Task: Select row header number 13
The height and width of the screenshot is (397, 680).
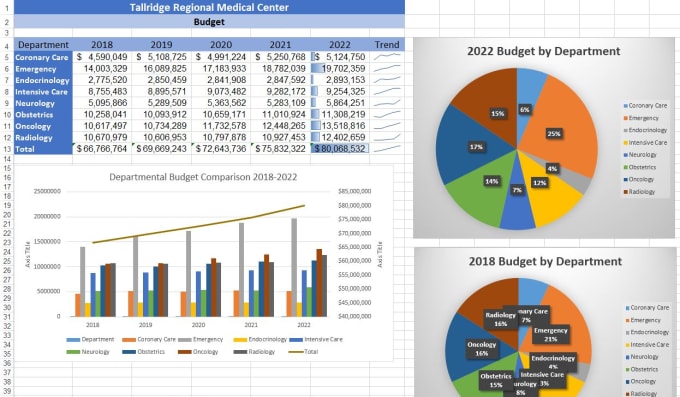Action: tap(7, 149)
